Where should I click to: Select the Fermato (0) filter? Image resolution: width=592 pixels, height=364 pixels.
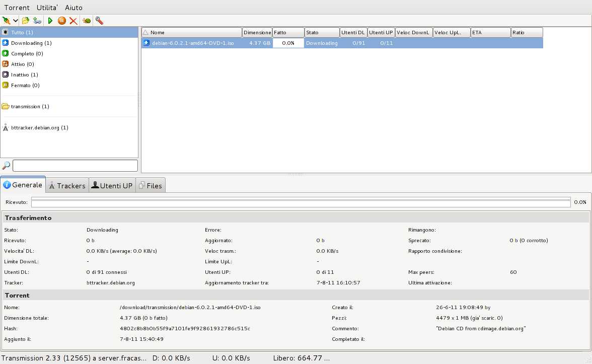(69, 86)
